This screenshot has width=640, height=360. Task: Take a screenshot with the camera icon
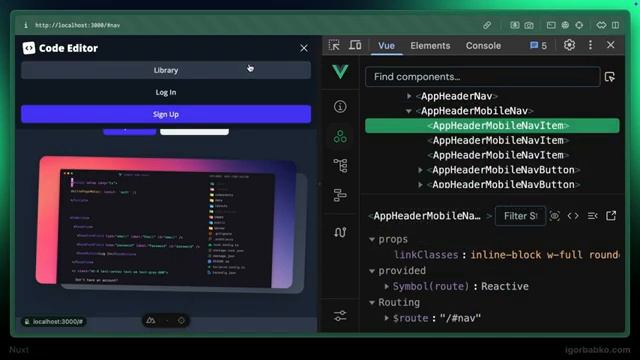pos(529,25)
